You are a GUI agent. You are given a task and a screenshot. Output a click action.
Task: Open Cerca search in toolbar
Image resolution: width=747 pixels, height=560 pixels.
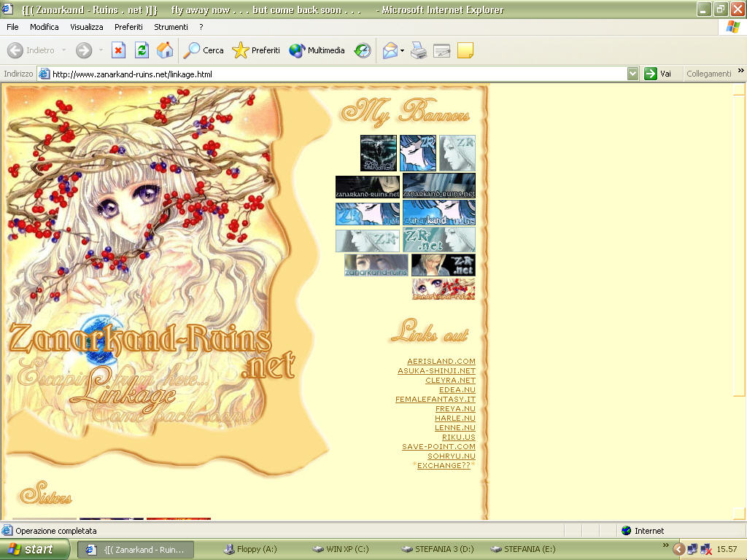204,50
